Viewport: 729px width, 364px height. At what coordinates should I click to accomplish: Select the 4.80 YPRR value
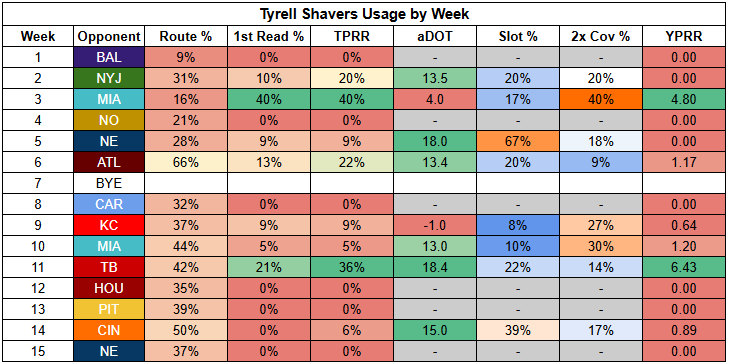(684, 99)
